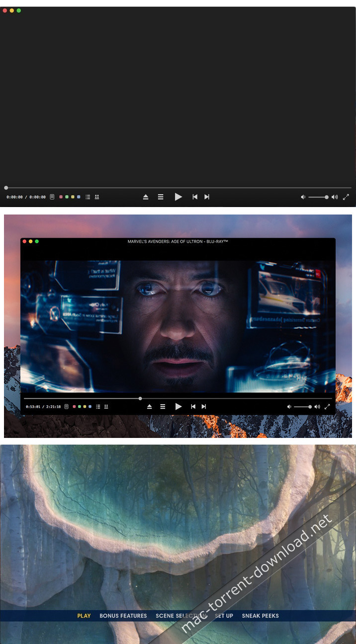Open the number keypad icon in the Avengers player

tap(67, 407)
